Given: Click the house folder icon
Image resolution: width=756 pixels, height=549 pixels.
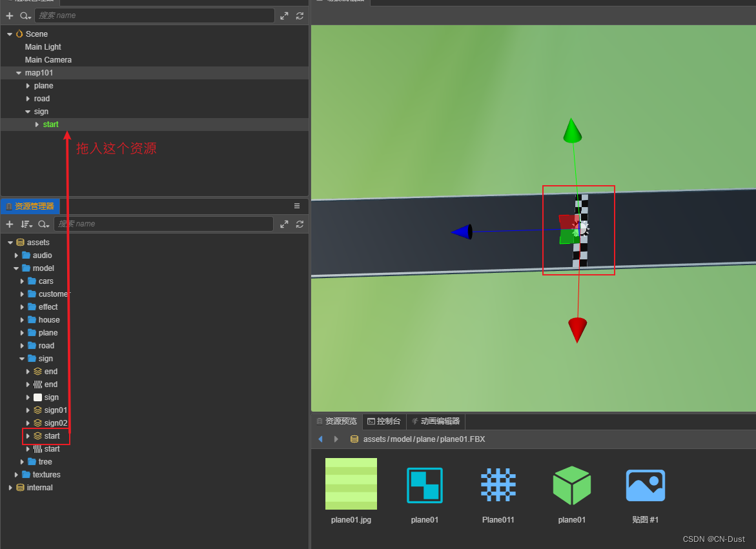Looking at the screenshot, I should [x=32, y=320].
